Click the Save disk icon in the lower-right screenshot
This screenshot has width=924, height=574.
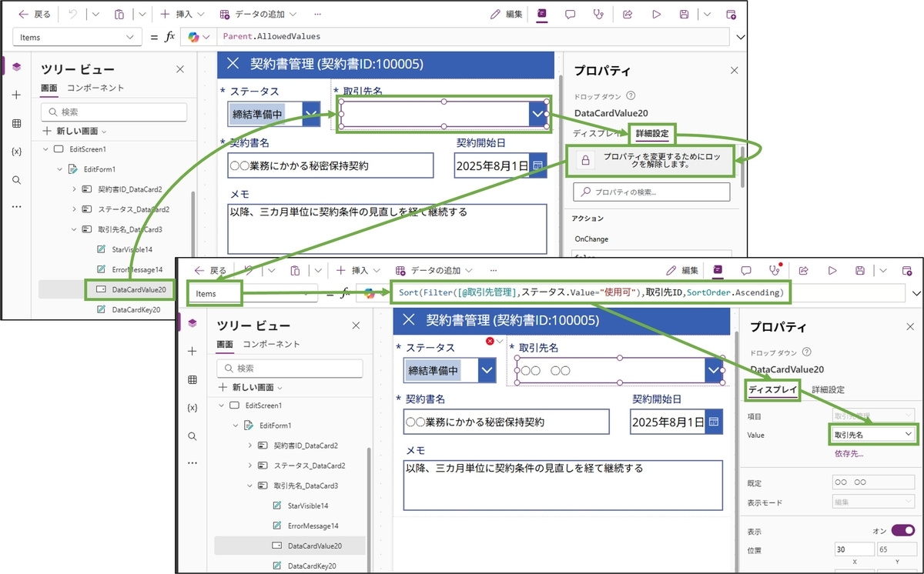(860, 270)
